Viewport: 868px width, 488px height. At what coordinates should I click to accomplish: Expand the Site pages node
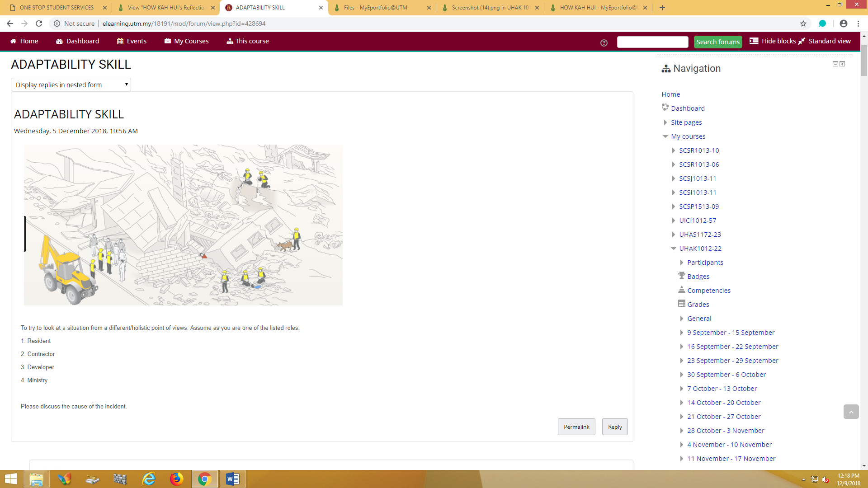point(665,122)
